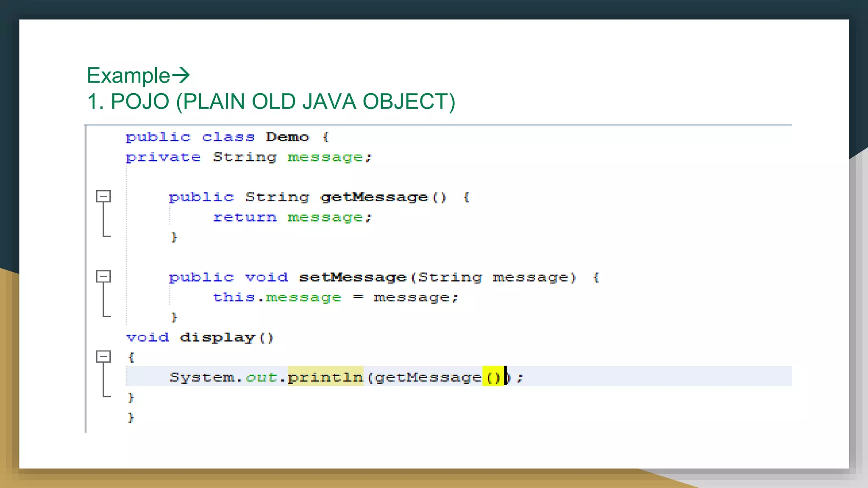This screenshot has height=488, width=868.
Task: Click the highlighted yellow parentheses after getMessage
Action: [x=492, y=377]
